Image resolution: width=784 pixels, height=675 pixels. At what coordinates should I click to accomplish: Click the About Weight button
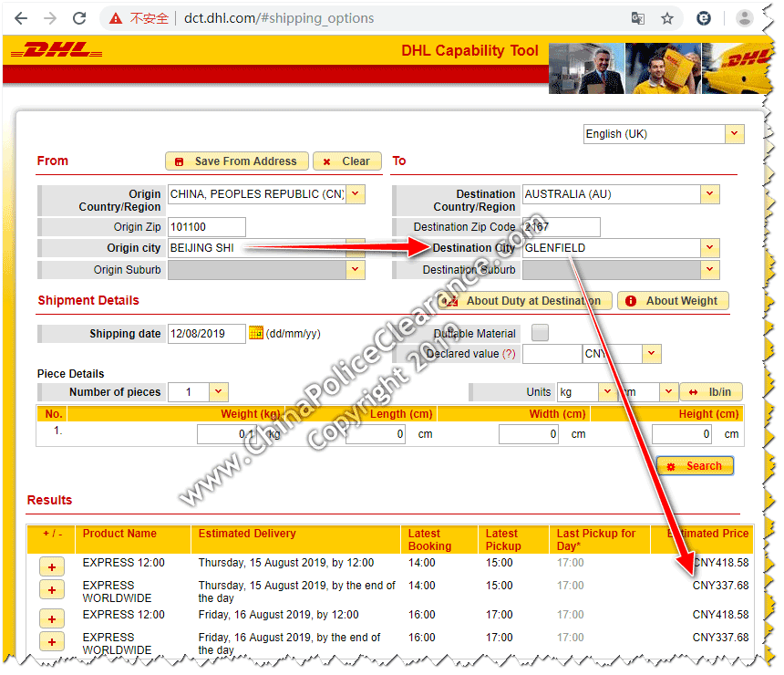pyautogui.click(x=674, y=301)
